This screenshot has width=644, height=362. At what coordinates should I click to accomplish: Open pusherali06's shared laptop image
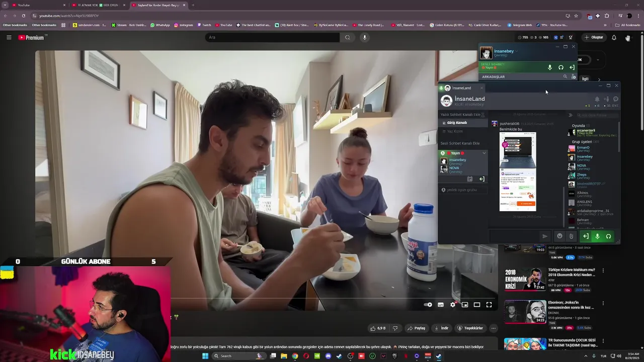518,172
